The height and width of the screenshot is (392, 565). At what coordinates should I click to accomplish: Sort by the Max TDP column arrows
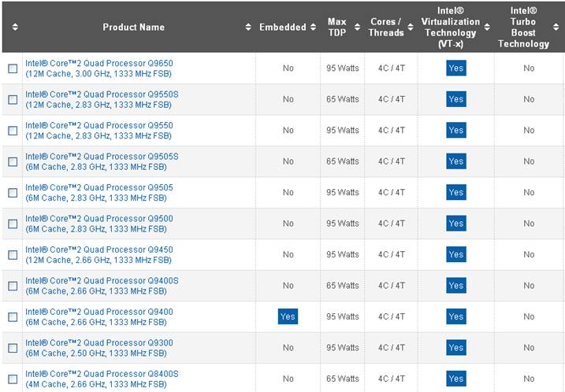click(357, 27)
